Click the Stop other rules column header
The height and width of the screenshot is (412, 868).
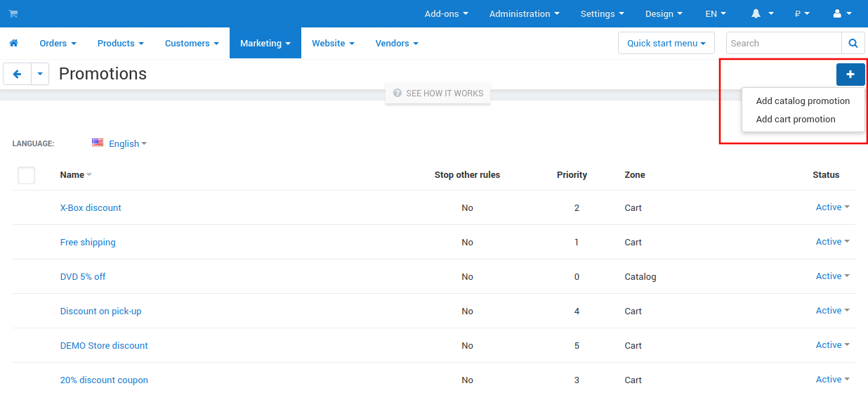[x=467, y=175]
